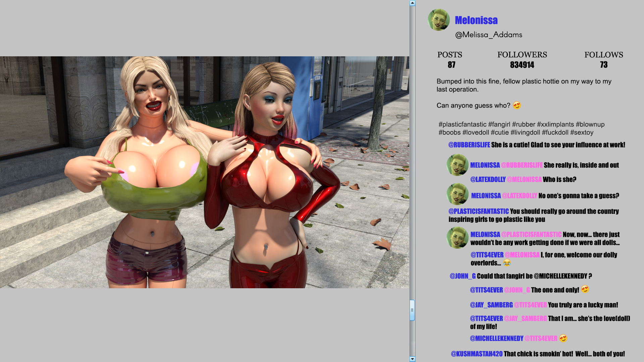This screenshot has width=644, height=362.
Task: Click the vertical scrollbar thumb
Action: pos(413,310)
